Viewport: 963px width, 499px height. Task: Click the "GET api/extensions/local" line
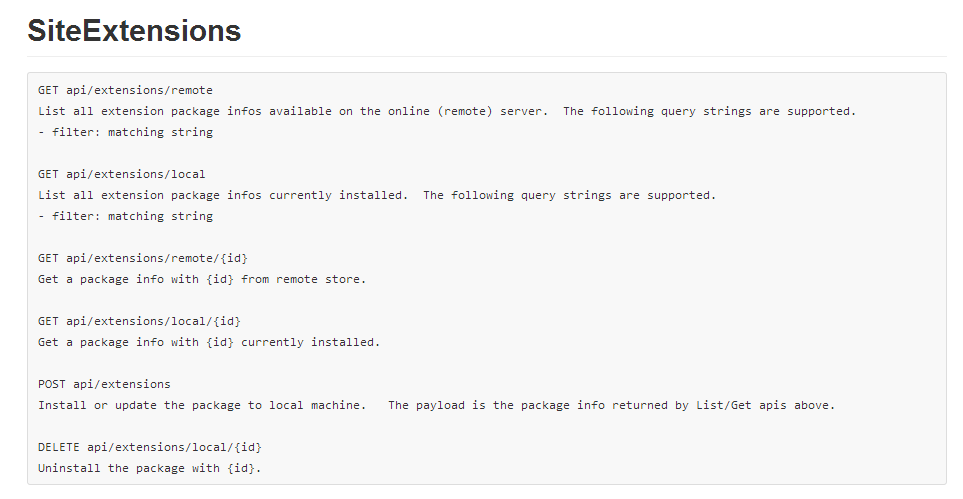122,174
